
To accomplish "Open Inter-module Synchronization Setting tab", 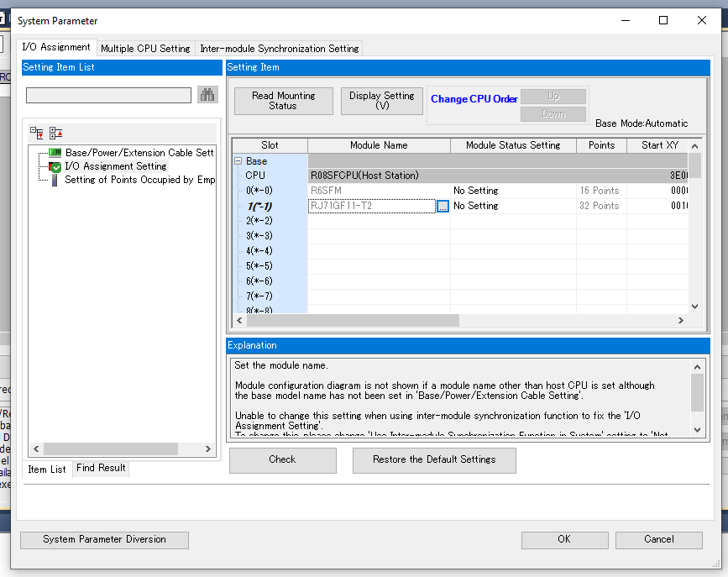I will pyautogui.click(x=279, y=49).
